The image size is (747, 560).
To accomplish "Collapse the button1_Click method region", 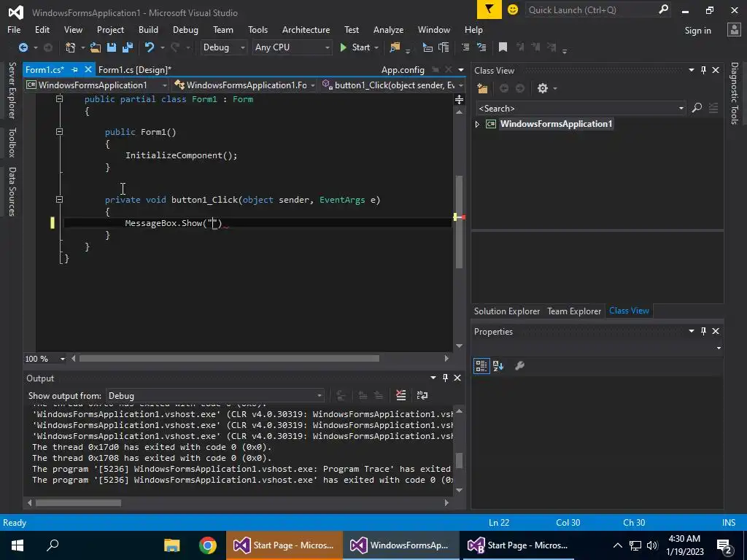I will click(x=60, y=200).
